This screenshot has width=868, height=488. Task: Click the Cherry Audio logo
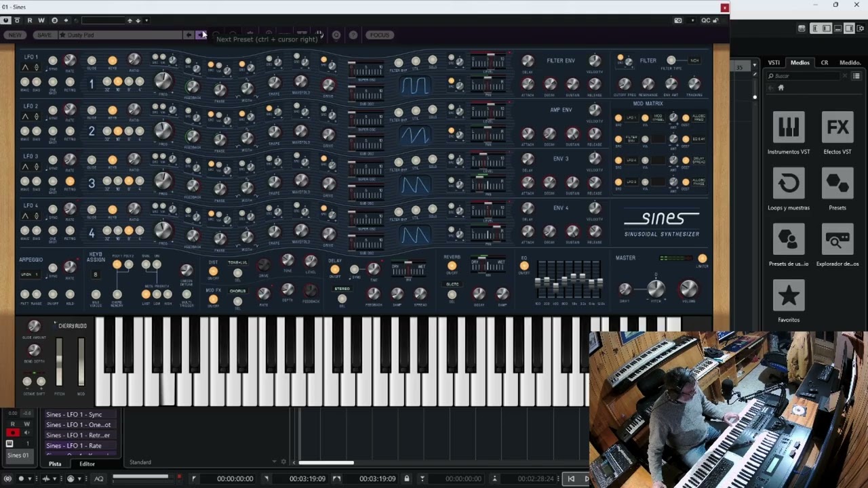pos(71,326)
